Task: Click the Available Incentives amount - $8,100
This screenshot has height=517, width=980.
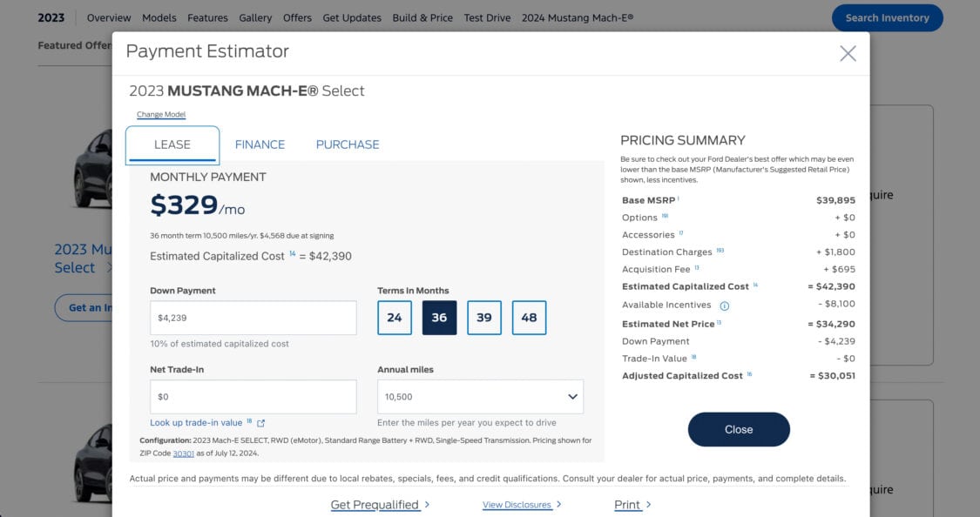Action: [837, 304]
